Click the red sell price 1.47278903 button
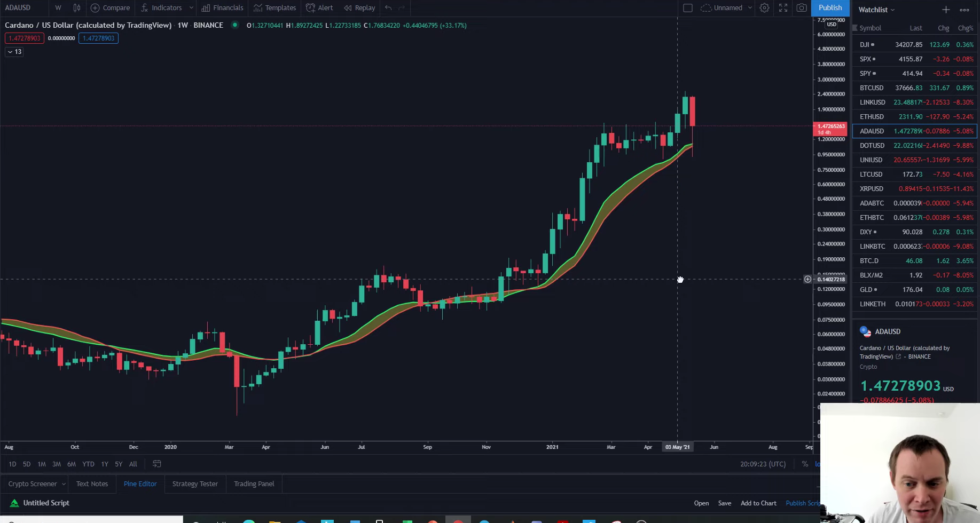 pos(24,38)
